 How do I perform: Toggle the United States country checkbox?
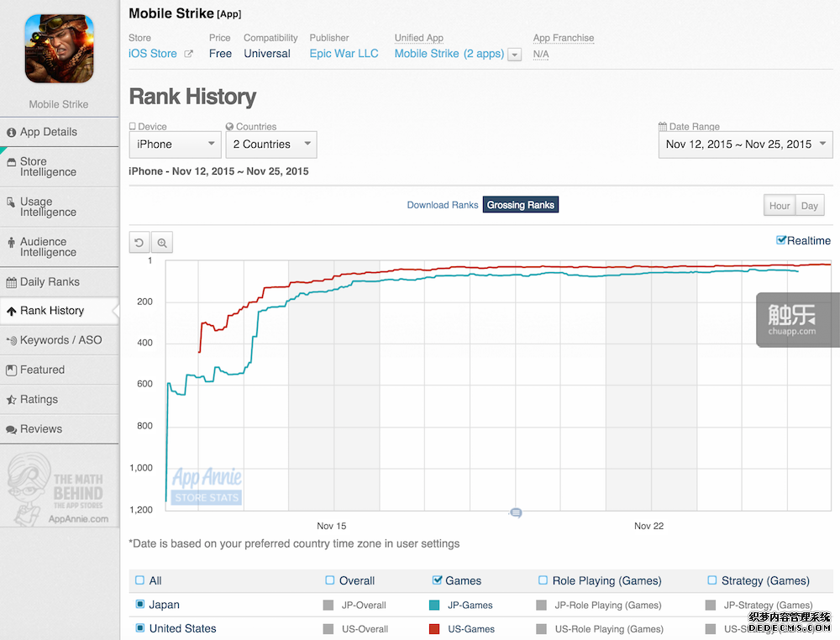pos(139,627)
